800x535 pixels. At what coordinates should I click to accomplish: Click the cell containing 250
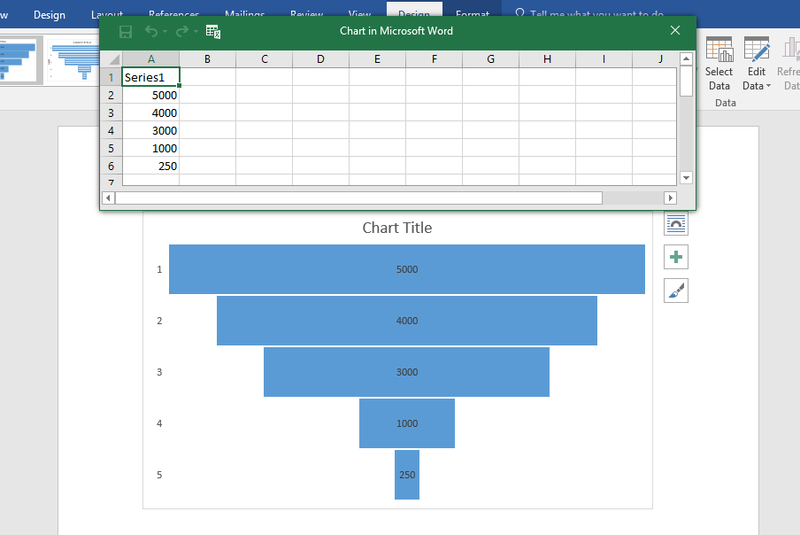pyautogui.click(x=151, y=166)
